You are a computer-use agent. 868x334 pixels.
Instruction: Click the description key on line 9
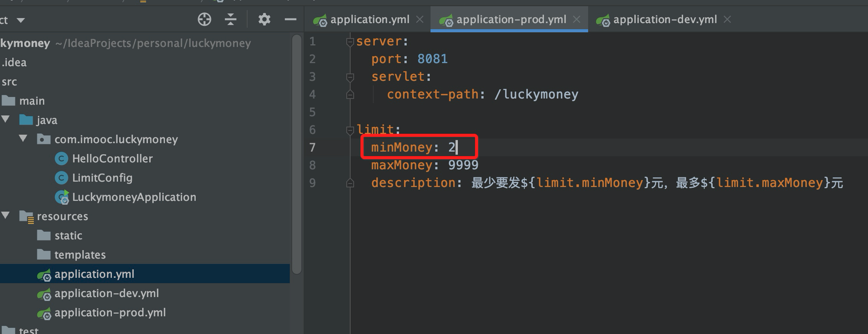click(413, 183)
